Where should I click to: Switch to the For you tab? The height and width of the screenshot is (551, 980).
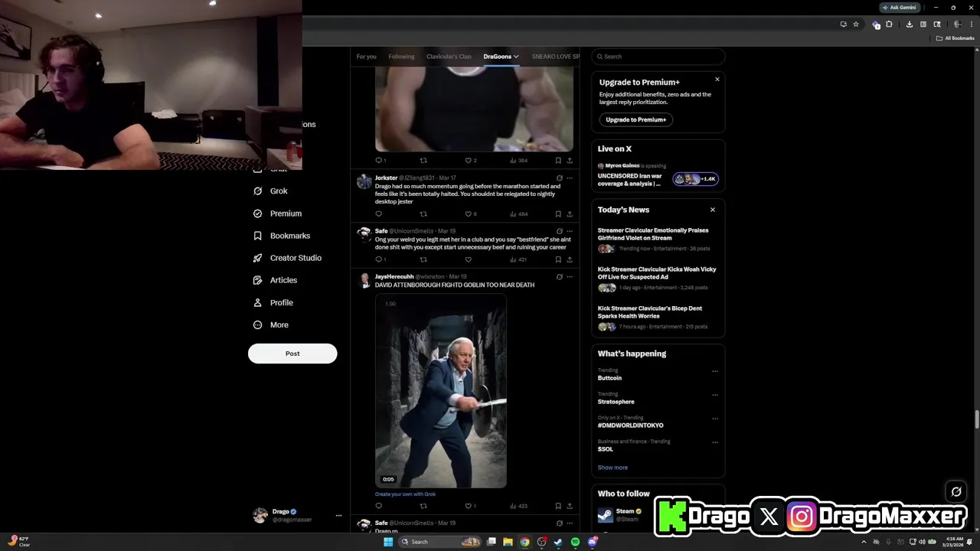tap(366, 57)
